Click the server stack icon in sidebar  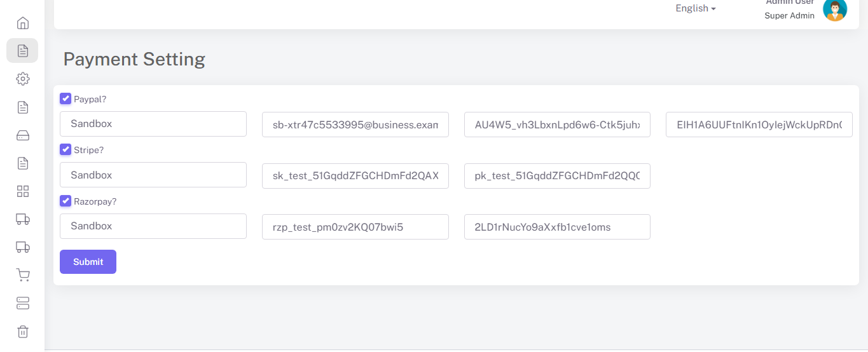22,303
